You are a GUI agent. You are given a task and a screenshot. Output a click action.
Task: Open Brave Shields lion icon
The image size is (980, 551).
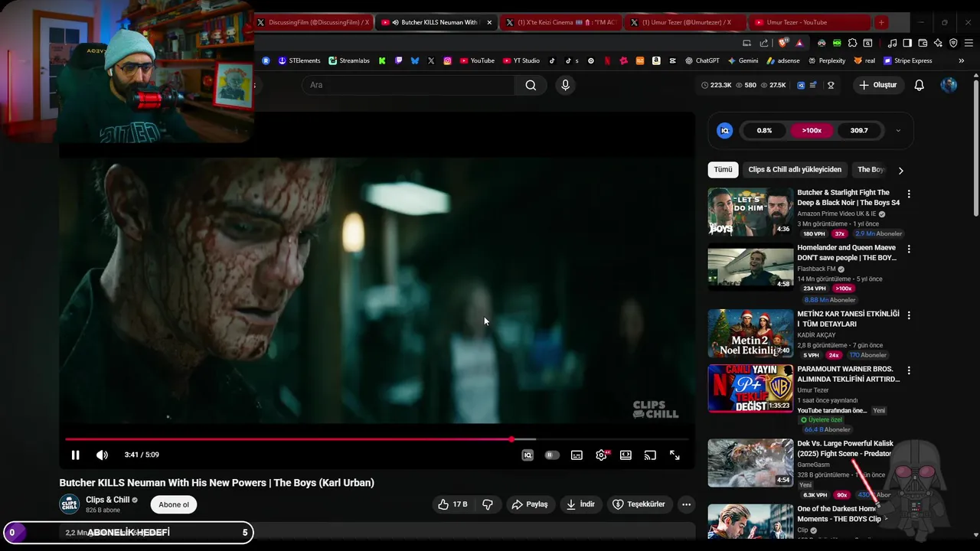782,43
